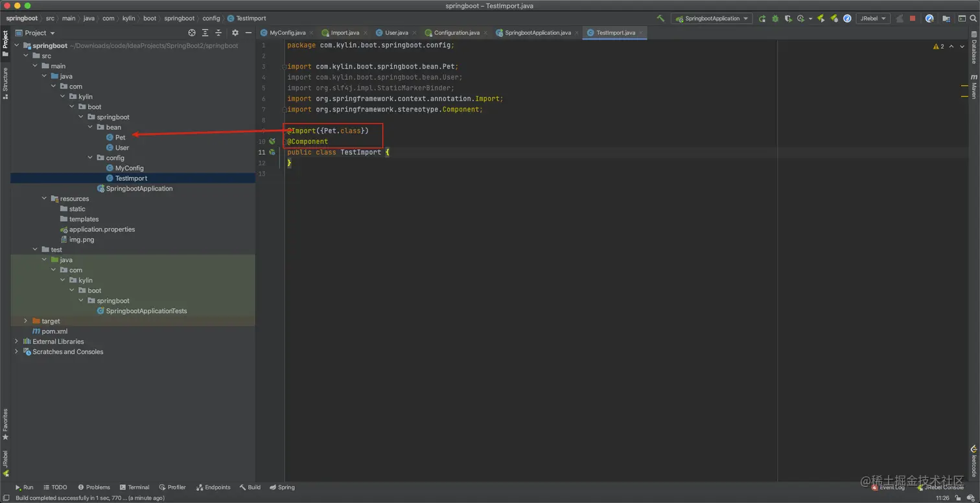Collapse the bean package arrow

tap(90, 127)
